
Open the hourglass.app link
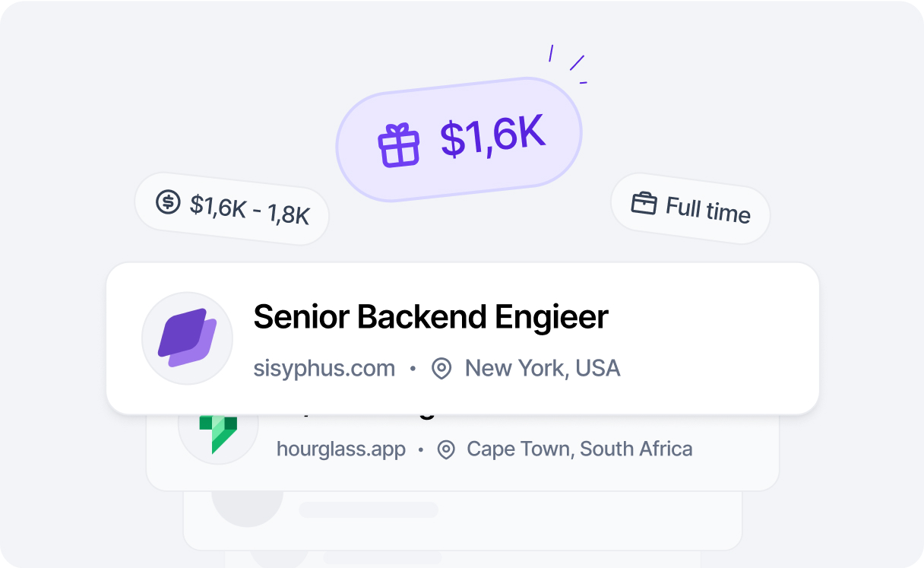(x=341, y=449)
